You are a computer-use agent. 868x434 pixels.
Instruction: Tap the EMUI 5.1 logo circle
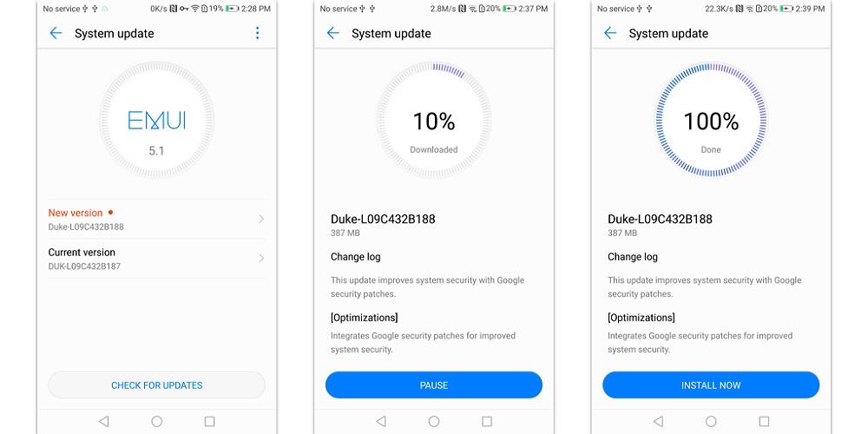click(156, 120)
